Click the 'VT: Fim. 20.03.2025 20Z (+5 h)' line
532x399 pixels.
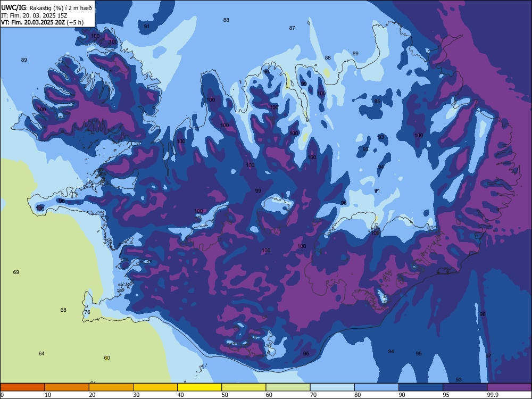pos(43,22)
